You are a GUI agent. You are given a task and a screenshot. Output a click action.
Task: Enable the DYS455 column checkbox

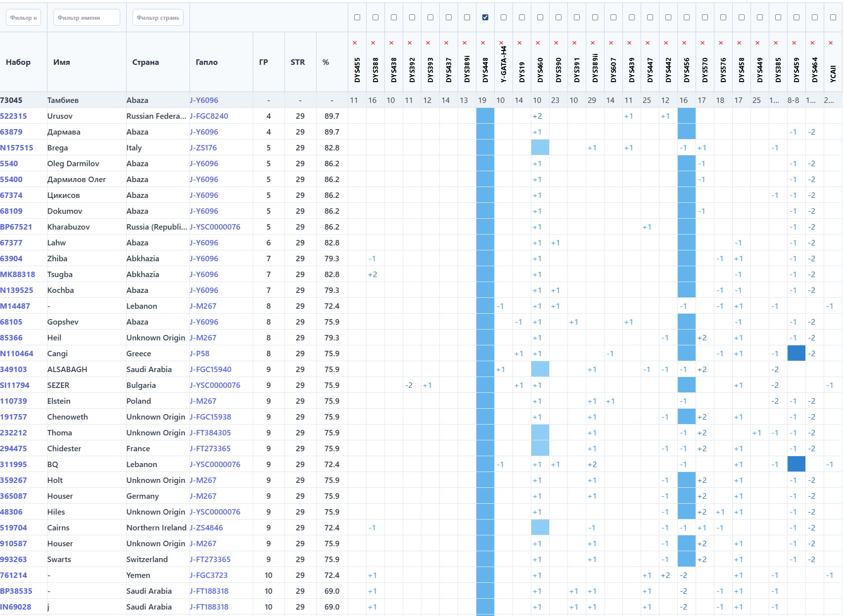[357, 17]
